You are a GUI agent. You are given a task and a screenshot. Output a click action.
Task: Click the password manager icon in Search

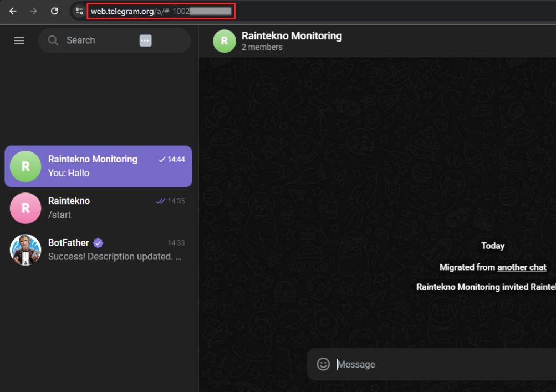pos(145,40)
